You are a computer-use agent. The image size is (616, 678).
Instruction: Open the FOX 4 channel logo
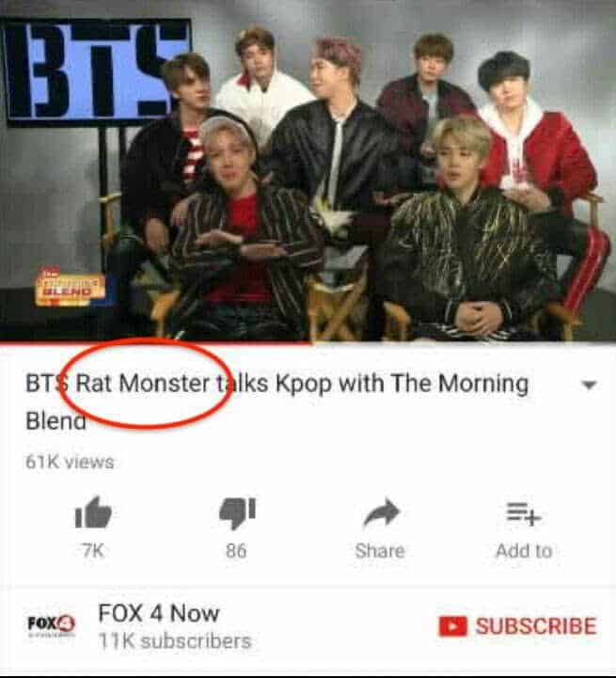click(x=52, y=625)
